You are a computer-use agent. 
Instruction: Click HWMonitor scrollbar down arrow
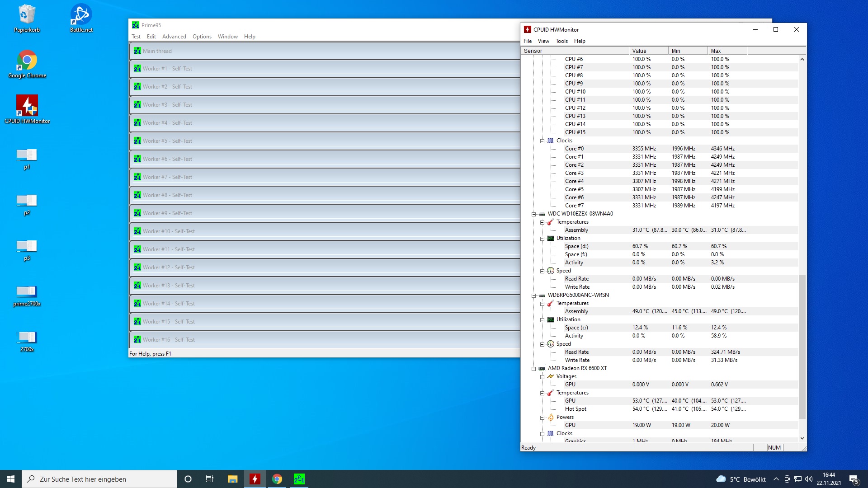click(x=802, y=438)
